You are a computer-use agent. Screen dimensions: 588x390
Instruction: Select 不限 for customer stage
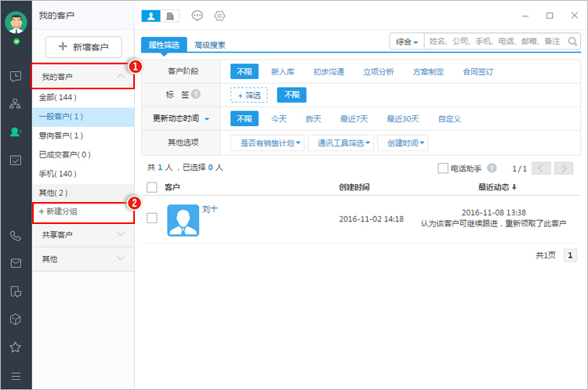click(245, 71)
